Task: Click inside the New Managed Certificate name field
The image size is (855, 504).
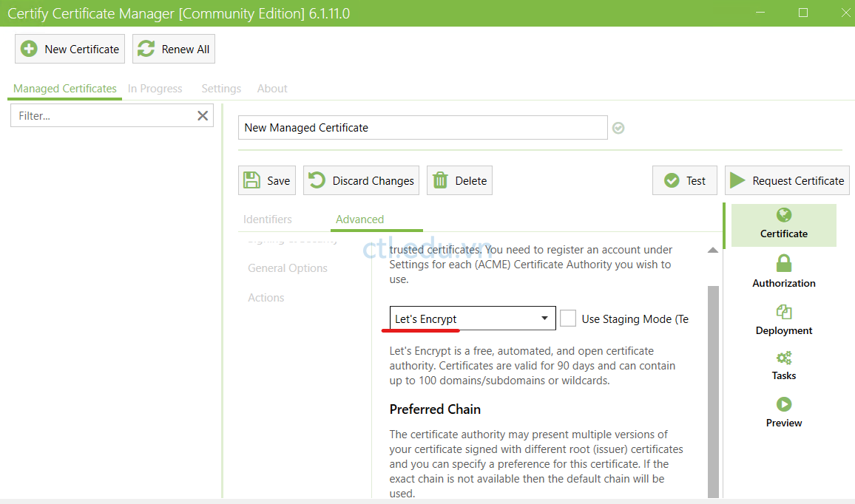Action: 422,127
